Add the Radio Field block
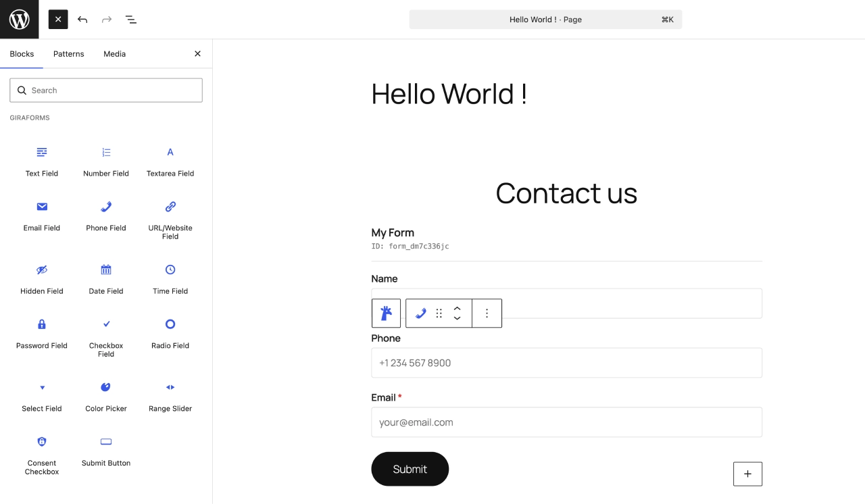Screen dimensions: 865x504 tap(170, 333)
